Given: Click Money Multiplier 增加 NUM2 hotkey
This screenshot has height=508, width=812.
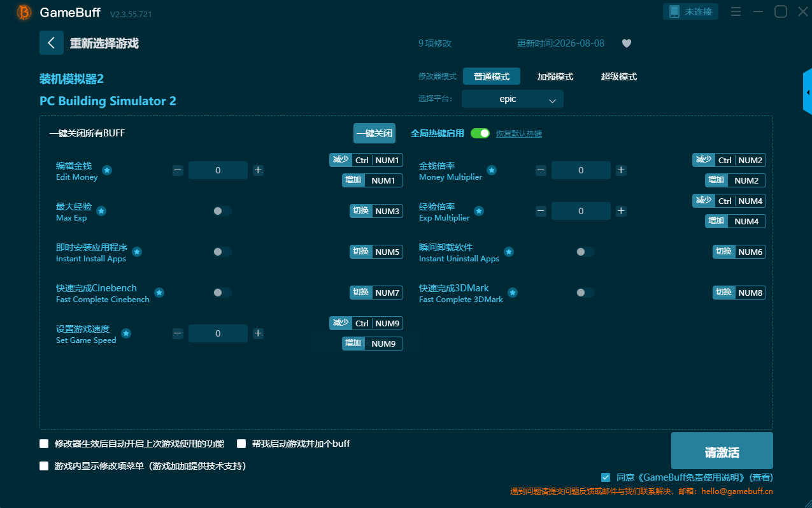Looking at the screenshot, I should (x=736, y=180).
